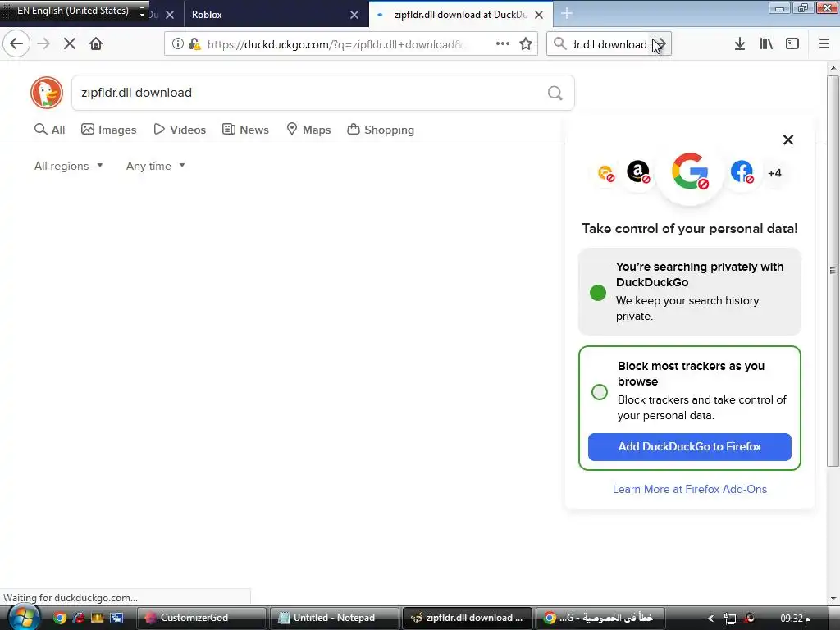This screenshot has height=630, width=840.
Task: Expand the All regions dropdown
Action: pos(69,166)
